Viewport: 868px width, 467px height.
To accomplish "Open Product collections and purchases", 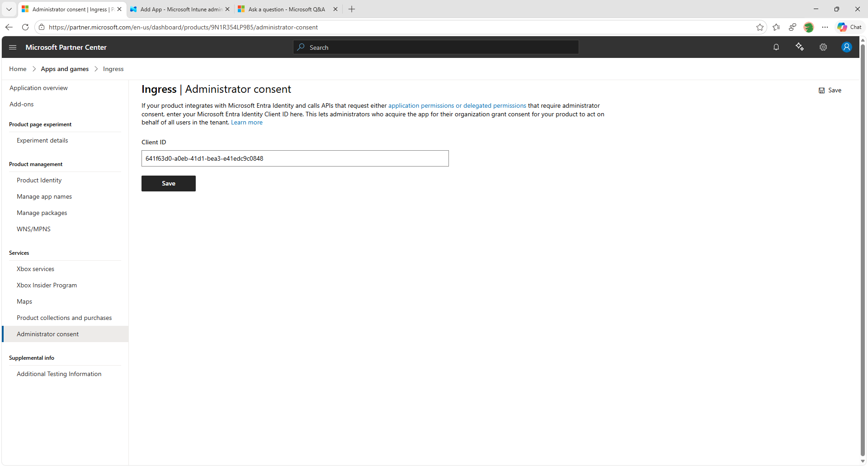I will [64, 318].
